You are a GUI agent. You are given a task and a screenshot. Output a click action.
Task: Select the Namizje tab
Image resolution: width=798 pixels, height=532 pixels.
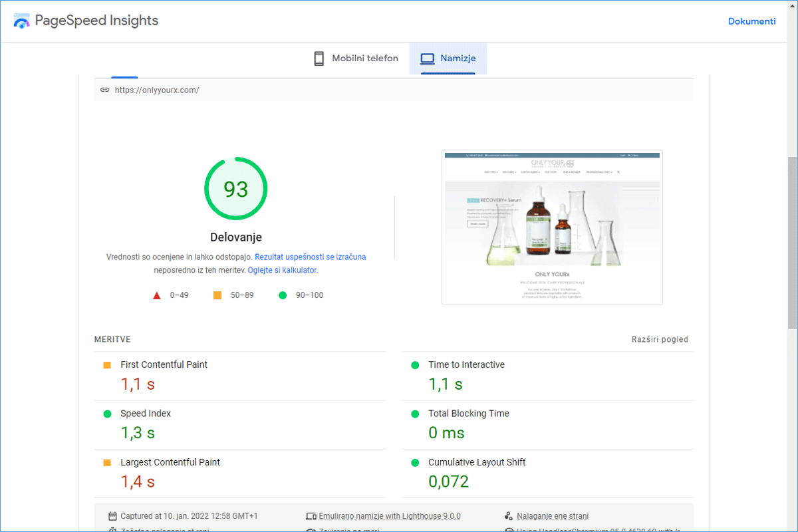pos(448,59)
